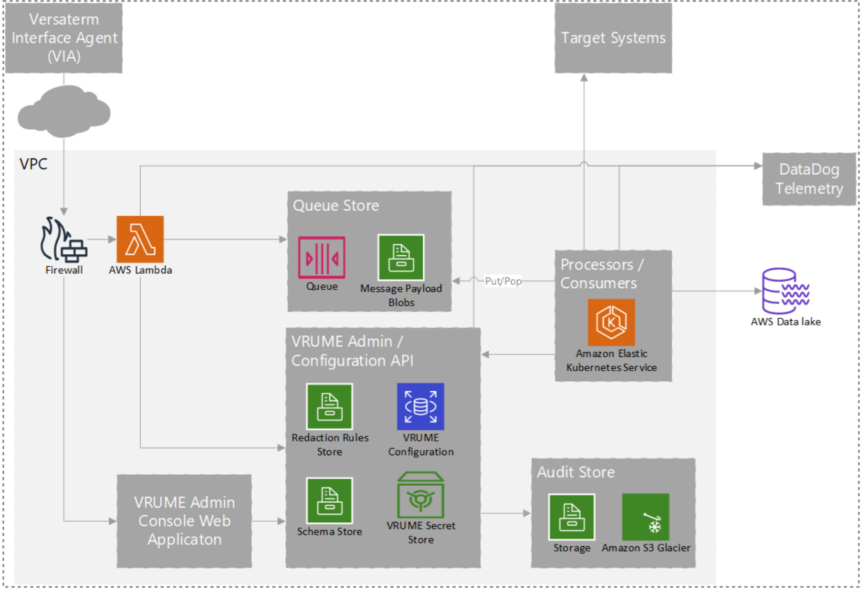Click the Audit Store group heading
868x595 pixels.
coord(576,472)
